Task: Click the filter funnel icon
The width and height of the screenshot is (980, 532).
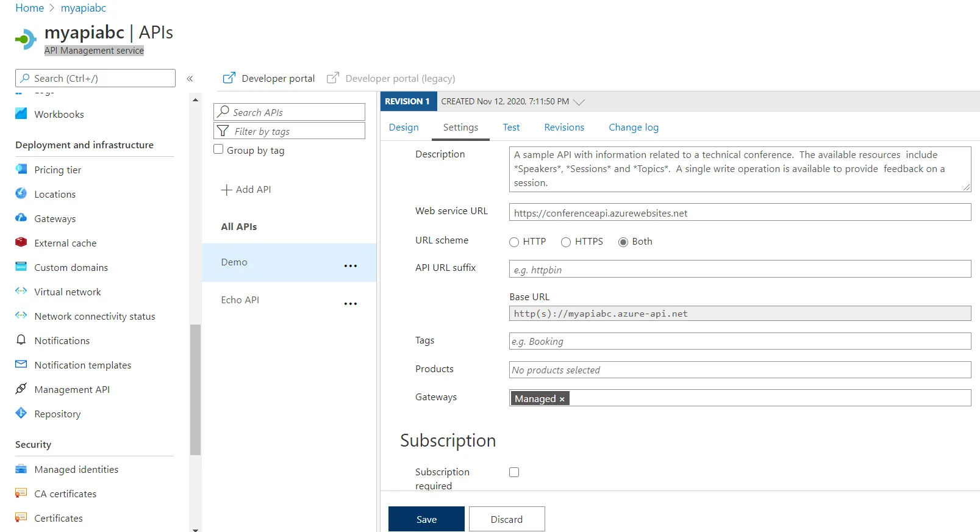Action: click(x=223, y=131)
